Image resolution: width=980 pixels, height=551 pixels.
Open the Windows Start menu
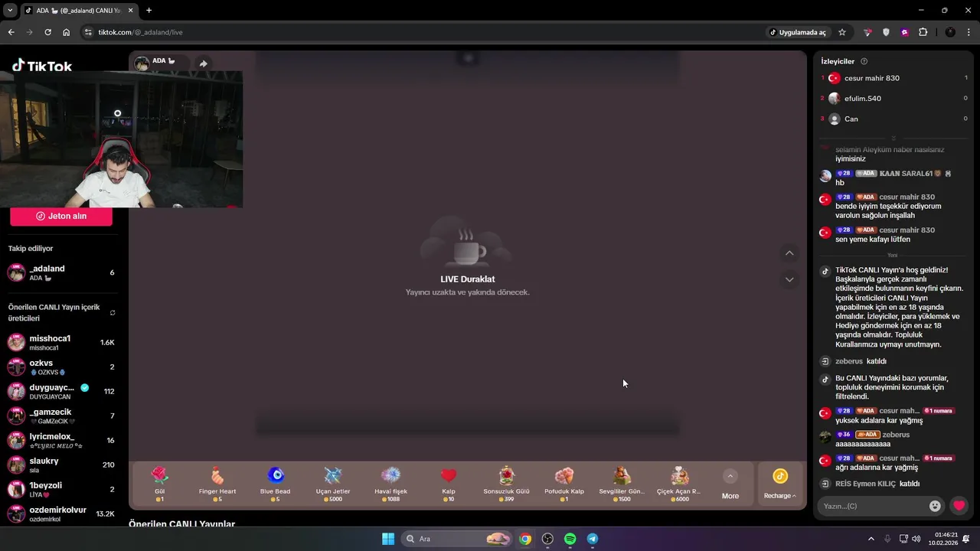tap(387, 539)
